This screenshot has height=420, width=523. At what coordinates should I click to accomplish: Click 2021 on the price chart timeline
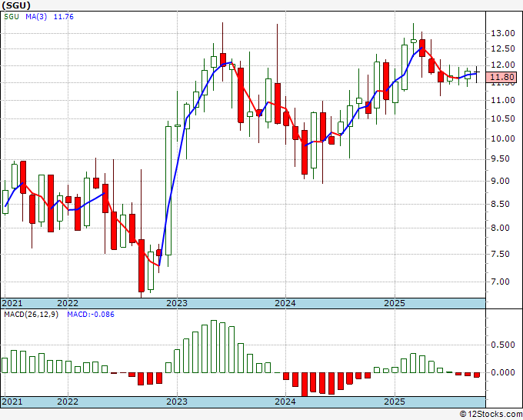coord(12,303)
